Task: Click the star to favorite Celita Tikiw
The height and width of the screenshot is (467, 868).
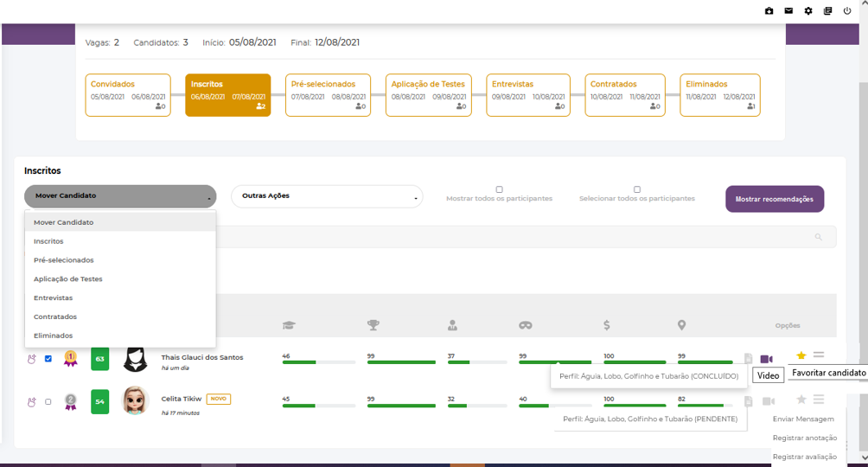Action: (801, 400)
